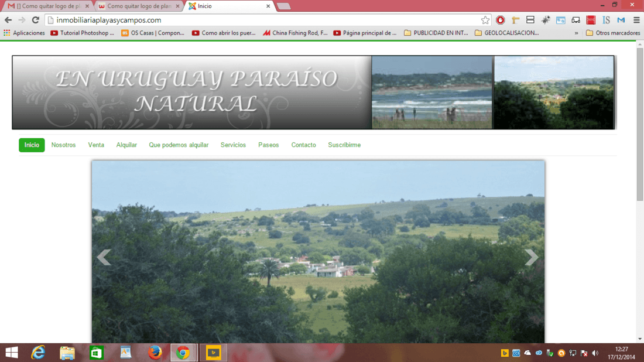Click the countryside photo in header
Screen dimensions: 644x362
point(554,93)
